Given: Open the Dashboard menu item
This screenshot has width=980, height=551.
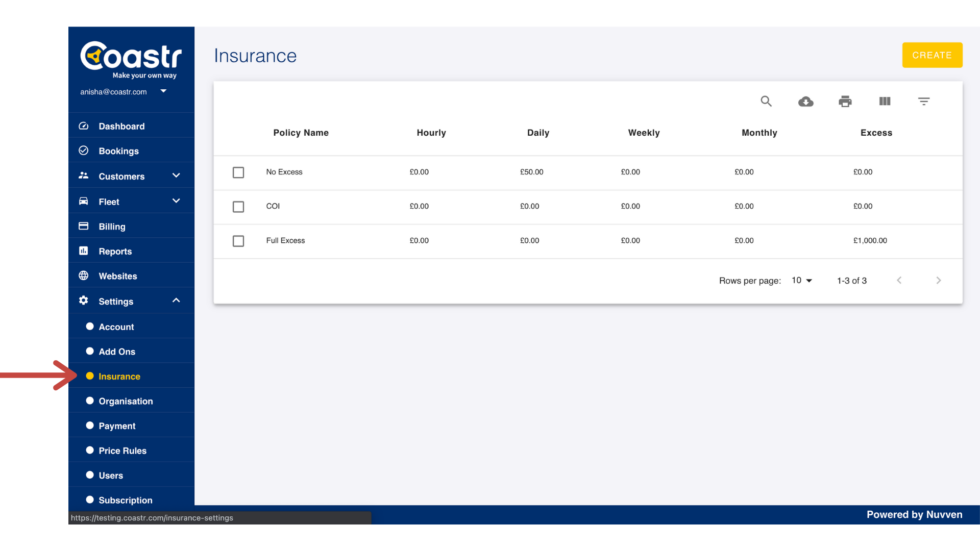Looking at the screenshot, I should pyautogui.click(x=121, y=126).
